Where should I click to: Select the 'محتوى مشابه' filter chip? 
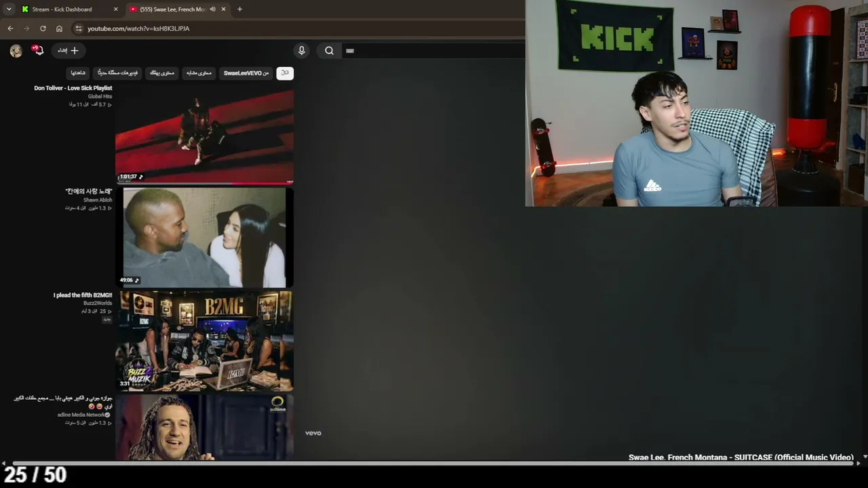[199, 73]
